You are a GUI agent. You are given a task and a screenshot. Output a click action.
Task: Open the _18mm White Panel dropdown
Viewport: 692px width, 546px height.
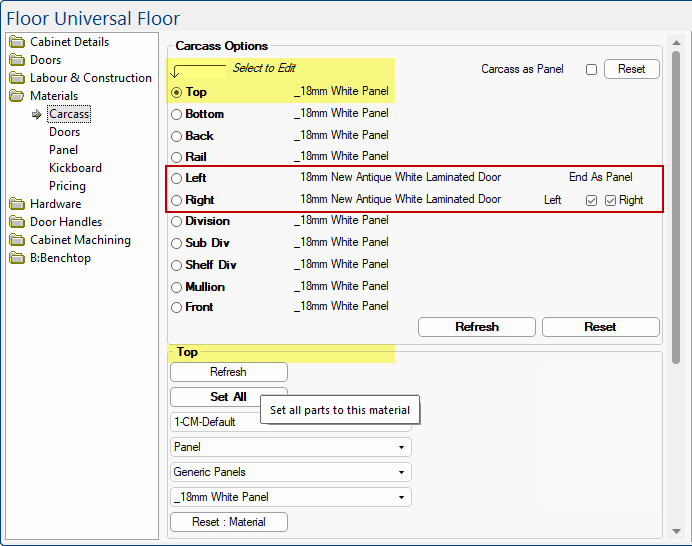(291, 497)
